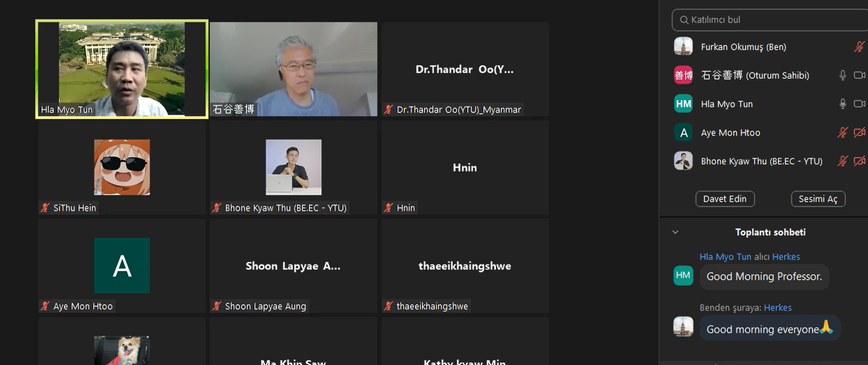Select Dr.Thandar Oo participant tile
868x365 pixels.
(464, 69)
